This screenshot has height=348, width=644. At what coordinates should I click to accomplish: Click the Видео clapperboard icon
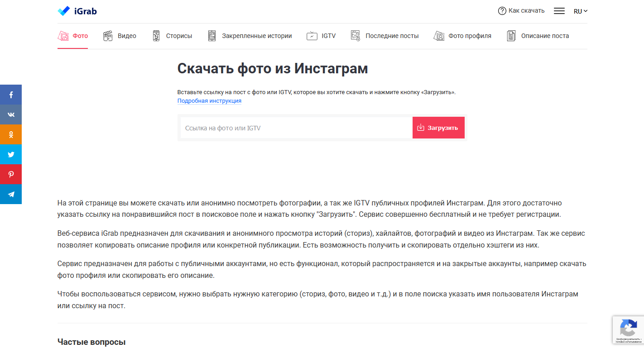(108, 36)
